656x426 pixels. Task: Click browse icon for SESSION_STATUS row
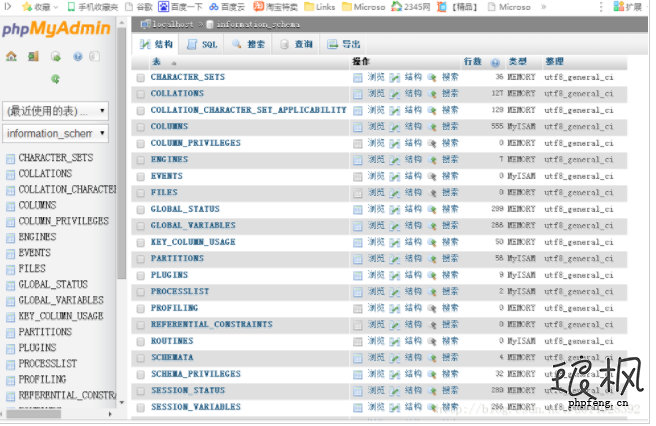(x=358, y=391)
